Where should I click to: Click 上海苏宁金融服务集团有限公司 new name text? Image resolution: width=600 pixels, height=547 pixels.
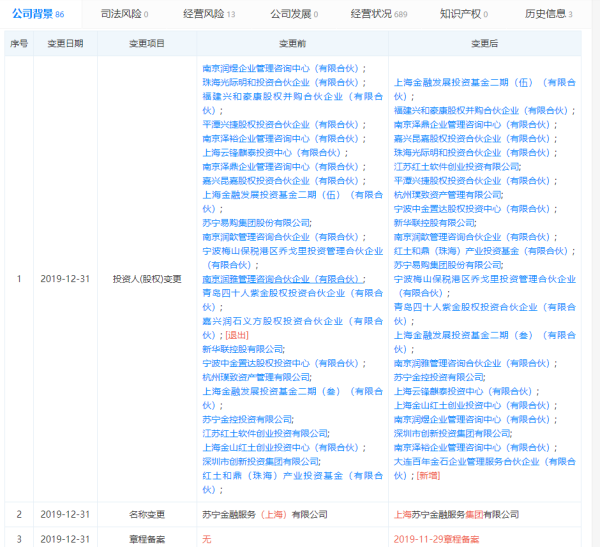click(x=457, y=514)
